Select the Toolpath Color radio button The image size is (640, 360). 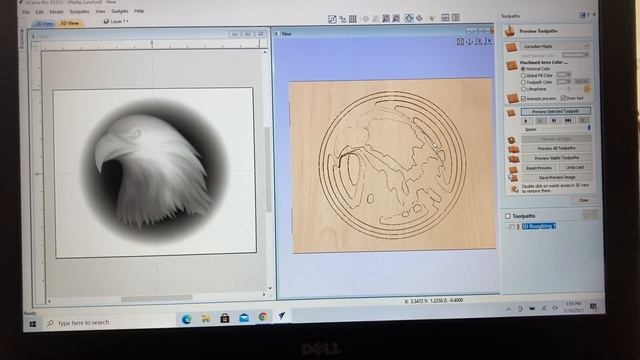[x=523, y=82]
